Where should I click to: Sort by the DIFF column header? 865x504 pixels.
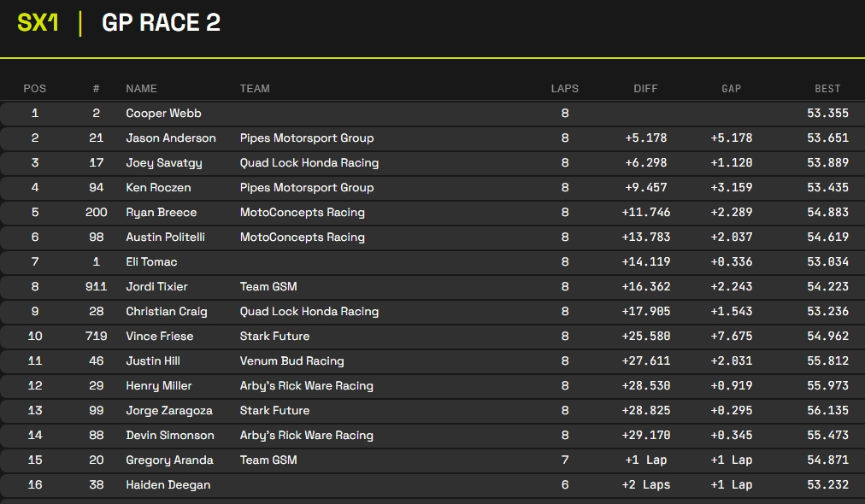(645, 88)
